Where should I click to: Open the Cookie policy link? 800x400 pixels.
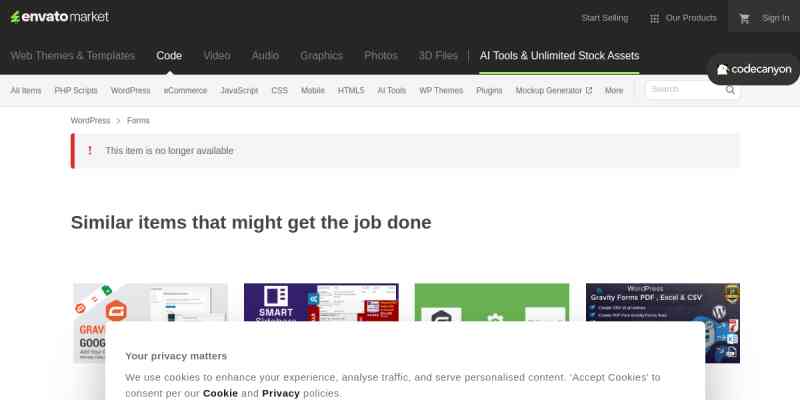click(220, 393)
